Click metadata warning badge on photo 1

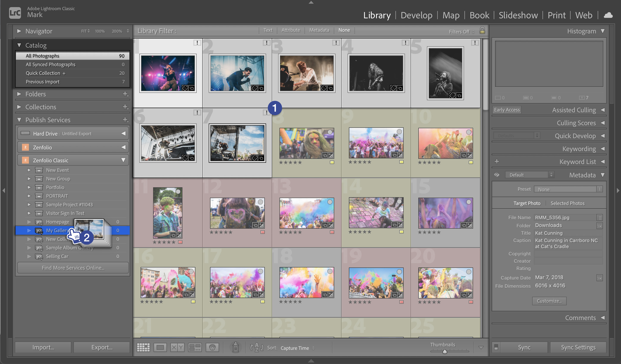(197, 43)
